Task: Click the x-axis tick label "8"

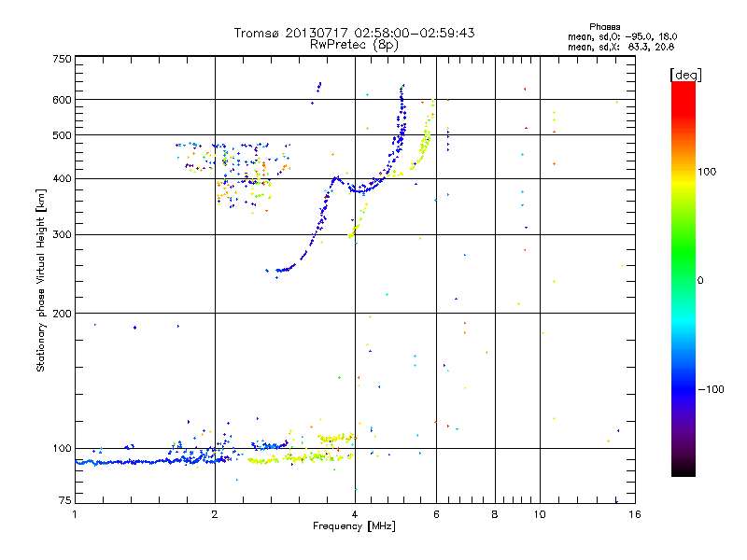Action: 495,514
